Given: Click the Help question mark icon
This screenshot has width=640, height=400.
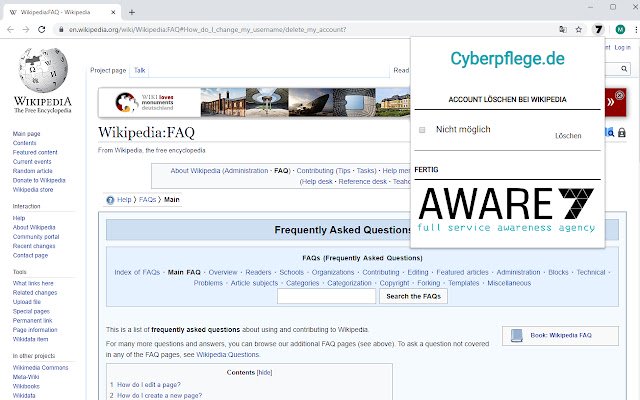Looking at the screenshot, I should pyautogui.click(x=110, y=200).
